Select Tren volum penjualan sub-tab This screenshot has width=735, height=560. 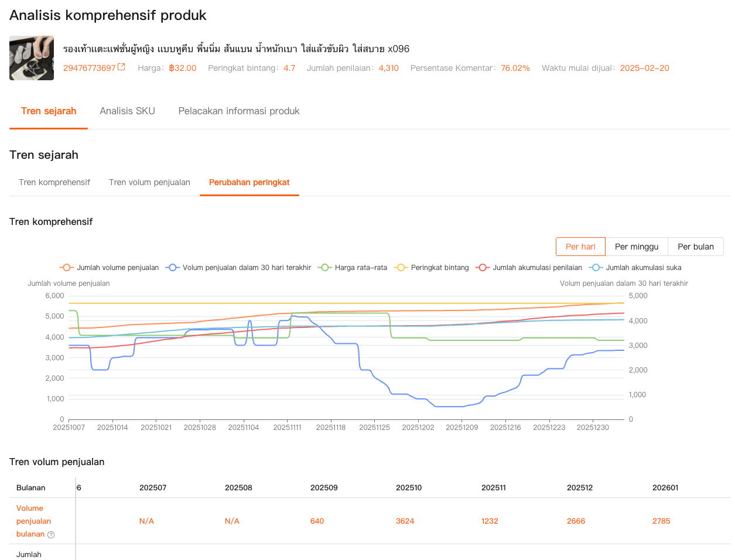149,182
